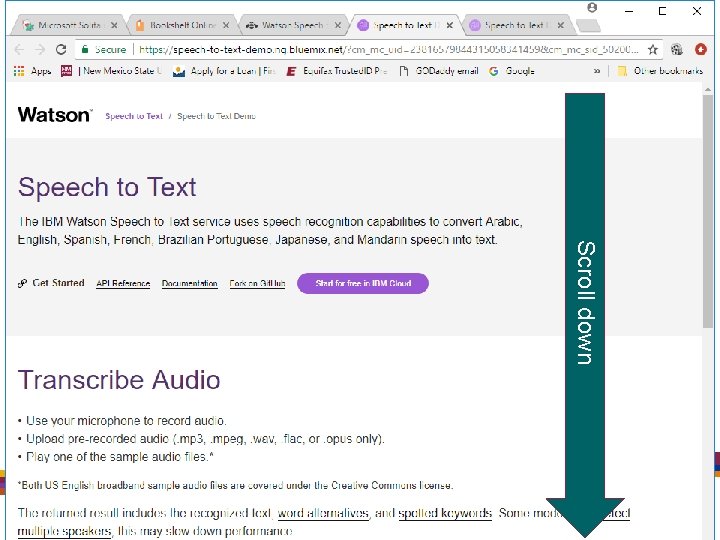Open Apply for a Loan bookmark
The width and height of the screenshot is (720, 540).
coord(224,71)
